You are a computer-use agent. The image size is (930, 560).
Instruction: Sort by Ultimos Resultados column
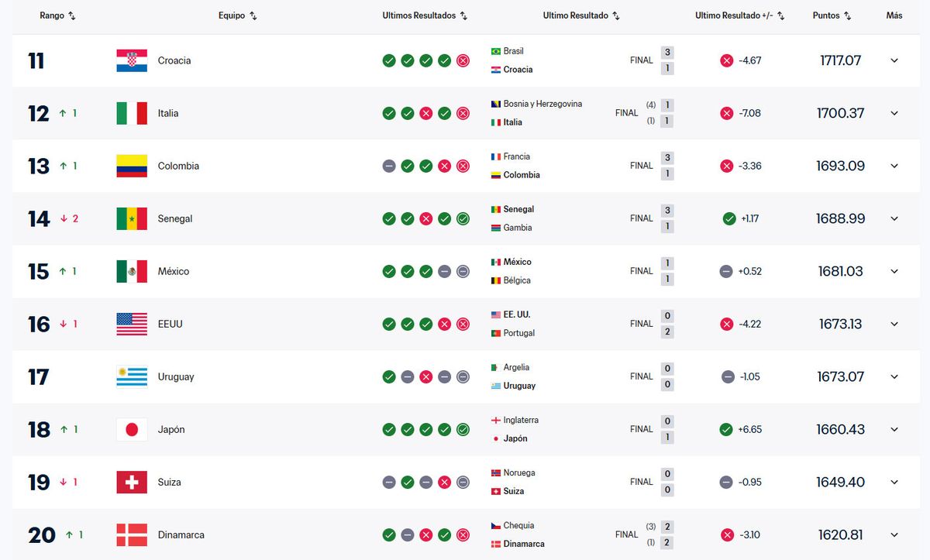[425, 15]
